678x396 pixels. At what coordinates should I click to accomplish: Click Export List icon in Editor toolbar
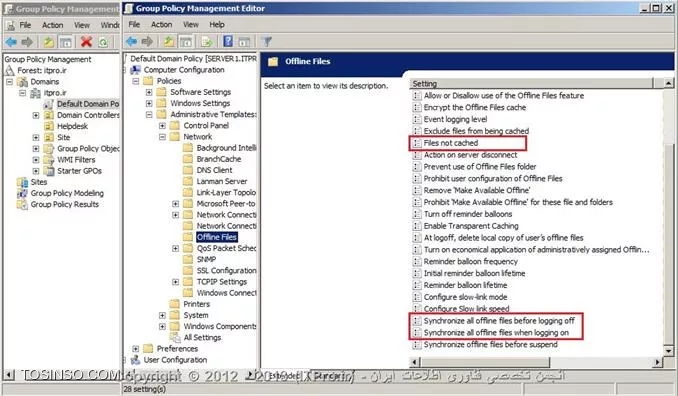click(207, 42)
